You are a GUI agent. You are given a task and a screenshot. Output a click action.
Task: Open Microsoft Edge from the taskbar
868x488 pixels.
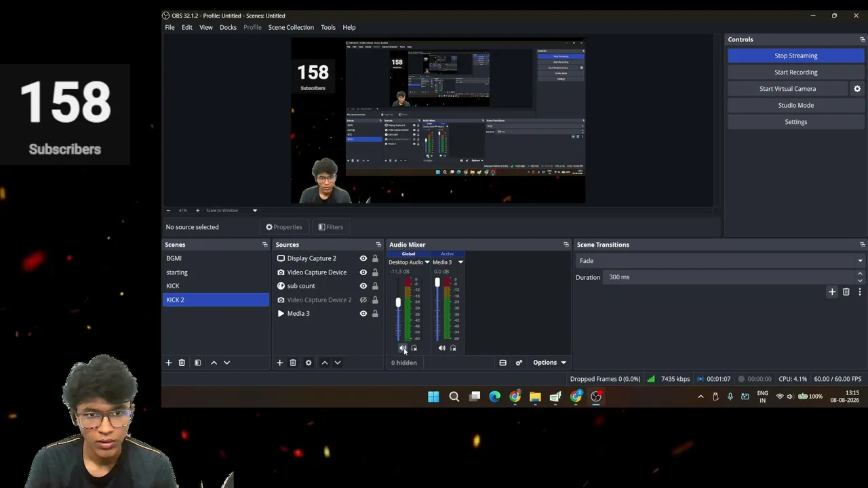click(494, 396)
